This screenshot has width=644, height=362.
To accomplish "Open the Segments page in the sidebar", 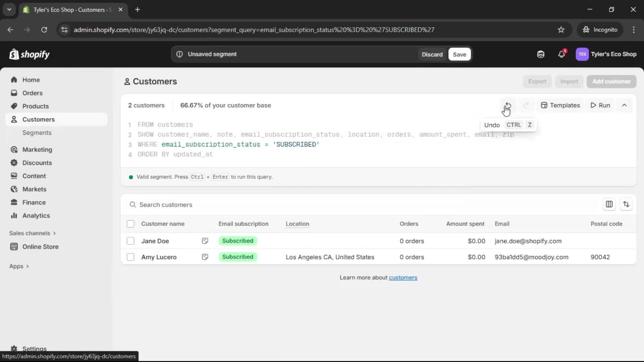I will [x=37, y=133].
